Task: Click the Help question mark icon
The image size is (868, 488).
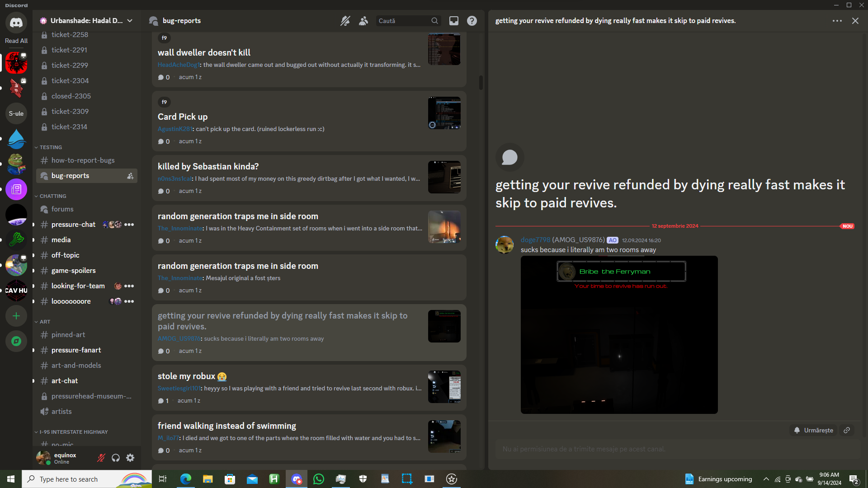Action: click(x=472, y=21)
